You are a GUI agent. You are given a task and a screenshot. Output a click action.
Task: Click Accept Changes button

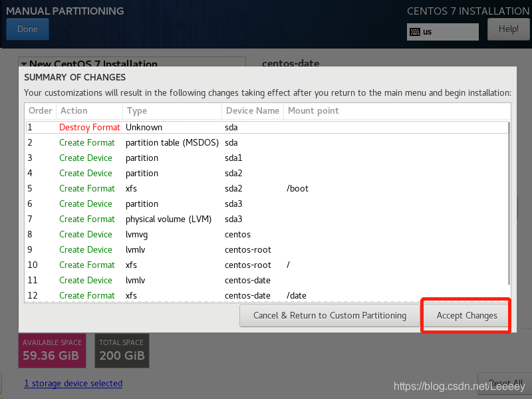pos(467,315)
